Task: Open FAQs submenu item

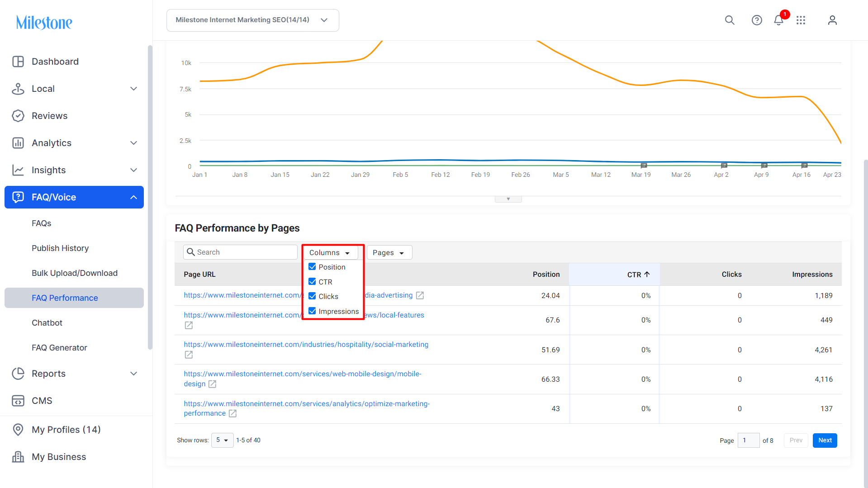Action: 42,223
